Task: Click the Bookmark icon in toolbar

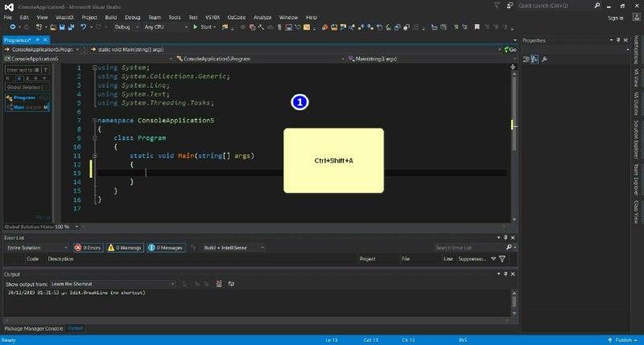Action: tap(477, 27)
